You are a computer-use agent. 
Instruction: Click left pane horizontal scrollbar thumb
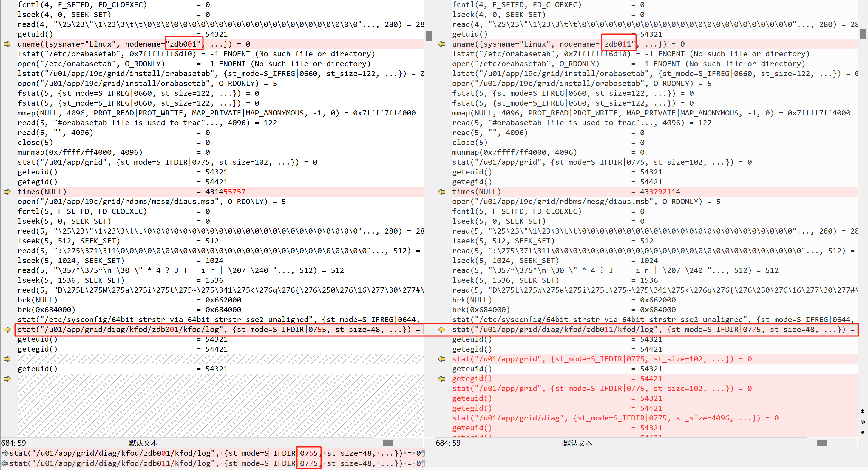pos(388,443)
